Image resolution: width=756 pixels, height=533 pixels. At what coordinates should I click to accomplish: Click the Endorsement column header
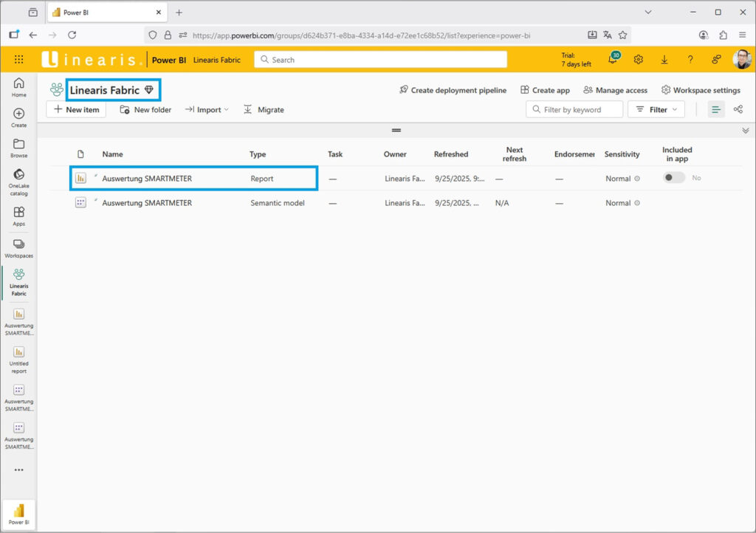point(574,154)
